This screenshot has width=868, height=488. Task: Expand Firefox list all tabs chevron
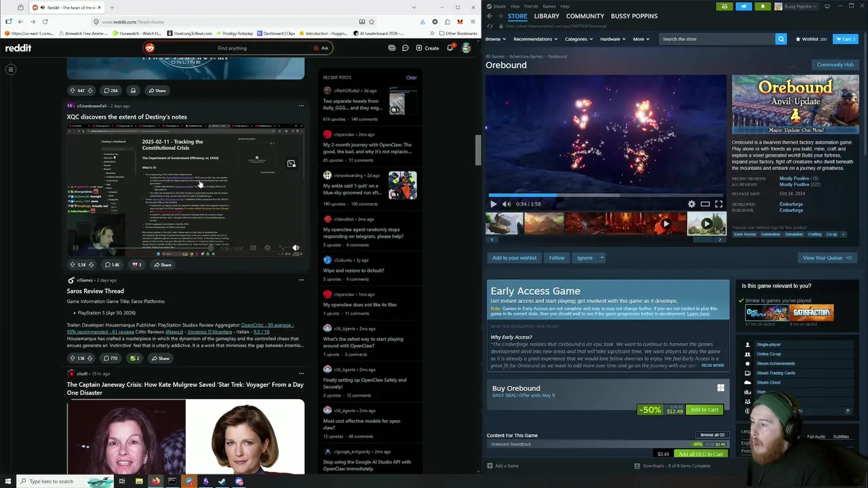pyautogui.click(x=414, y=7)
